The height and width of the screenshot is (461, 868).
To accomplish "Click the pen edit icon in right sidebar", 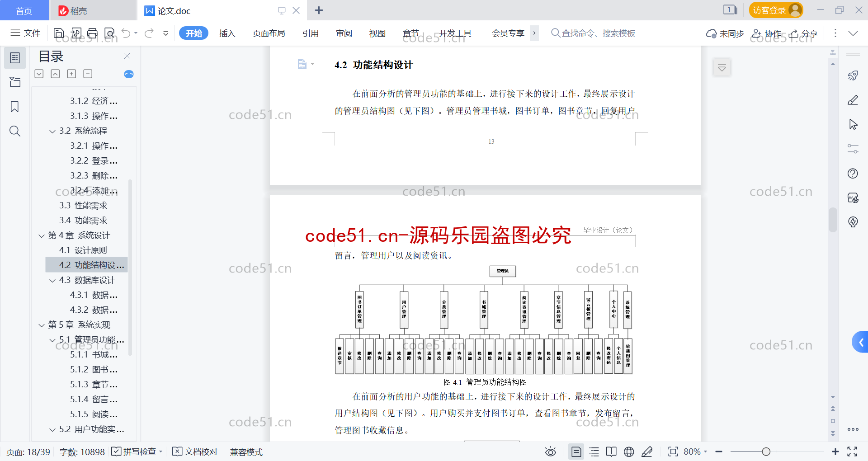I will 853,100.
